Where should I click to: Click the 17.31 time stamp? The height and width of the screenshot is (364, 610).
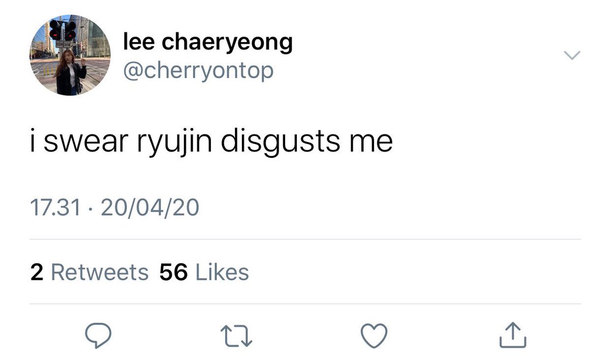(x=55, y=208)
